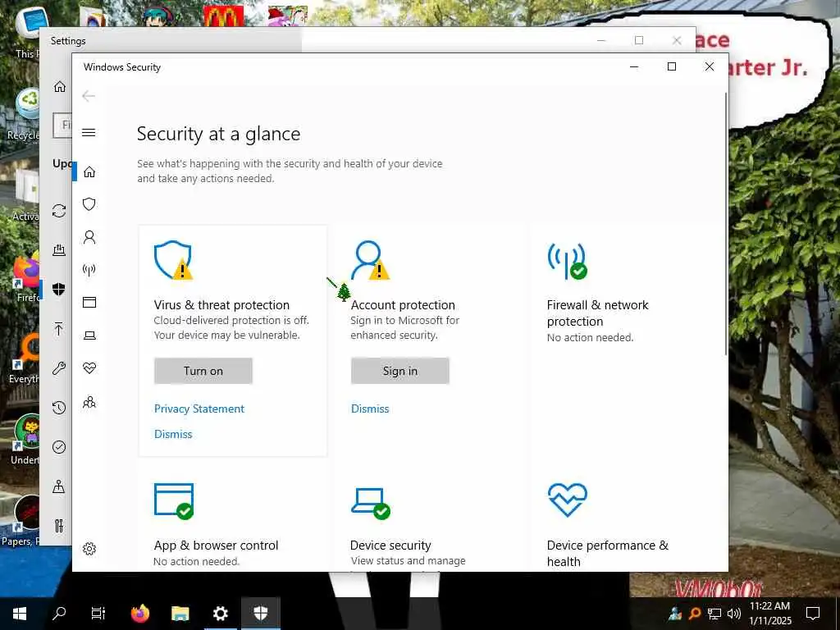Click the Virus & threat protection shield warning icon

point(173,260)
